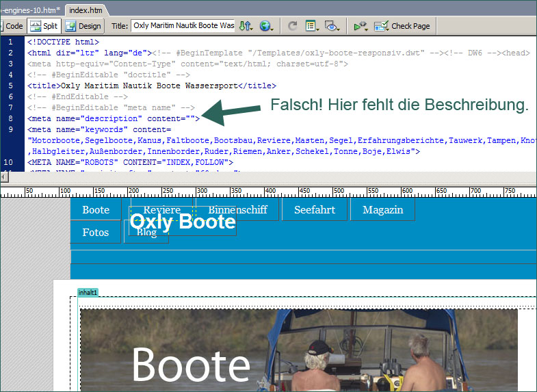
Task: Click the Fotos navigation link
Action: [x=96, y=233]
